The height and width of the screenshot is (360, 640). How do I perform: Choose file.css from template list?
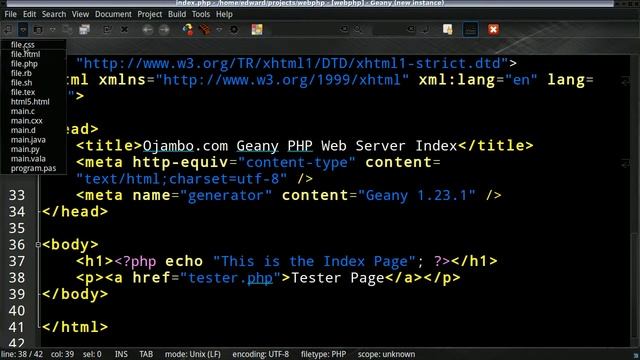(x=33, y=44)
